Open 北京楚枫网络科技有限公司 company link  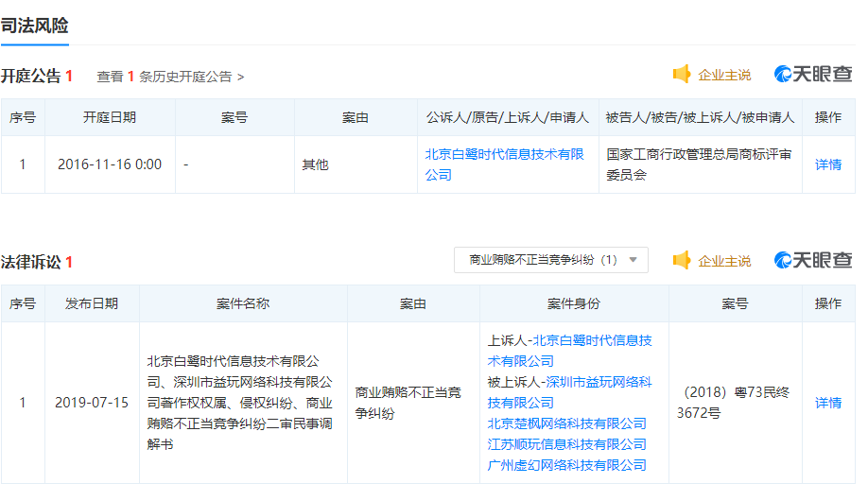click(567, 423)
